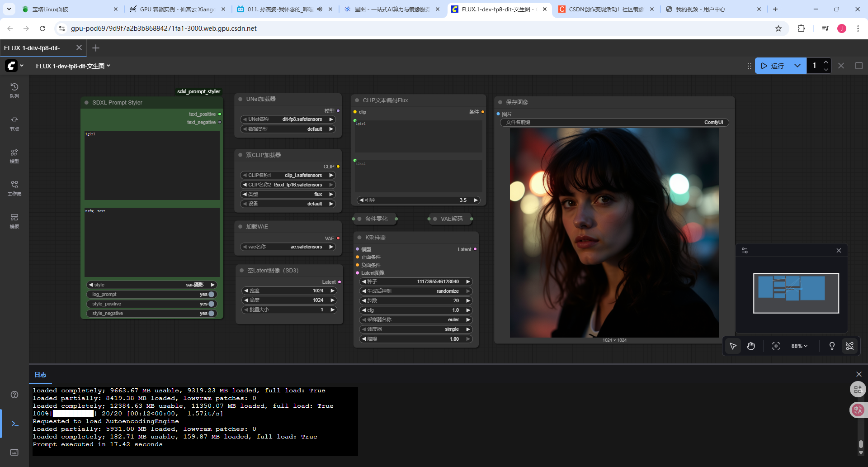Image resolution: width=868 pixels, height=467 pixels.
Task: Open the templates sidebar icon
Action: [x=14, y=220]
